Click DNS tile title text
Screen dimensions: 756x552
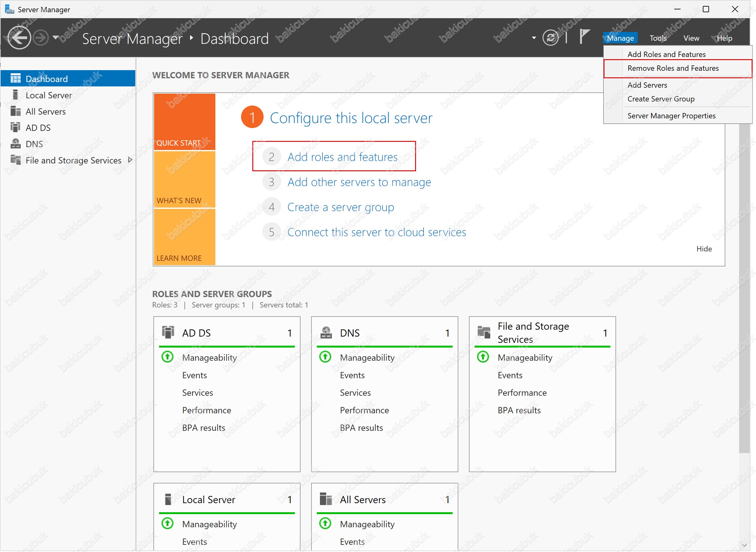pos(350,333)
